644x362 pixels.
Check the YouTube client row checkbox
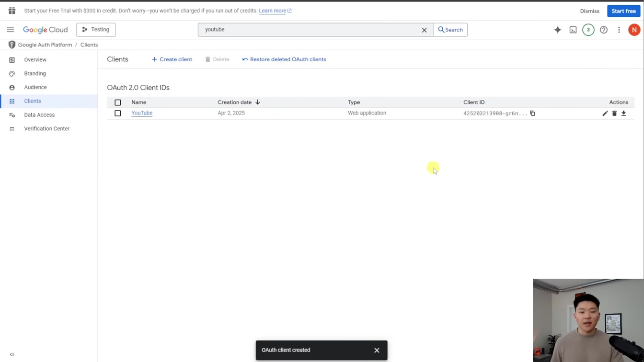point(118,113)
